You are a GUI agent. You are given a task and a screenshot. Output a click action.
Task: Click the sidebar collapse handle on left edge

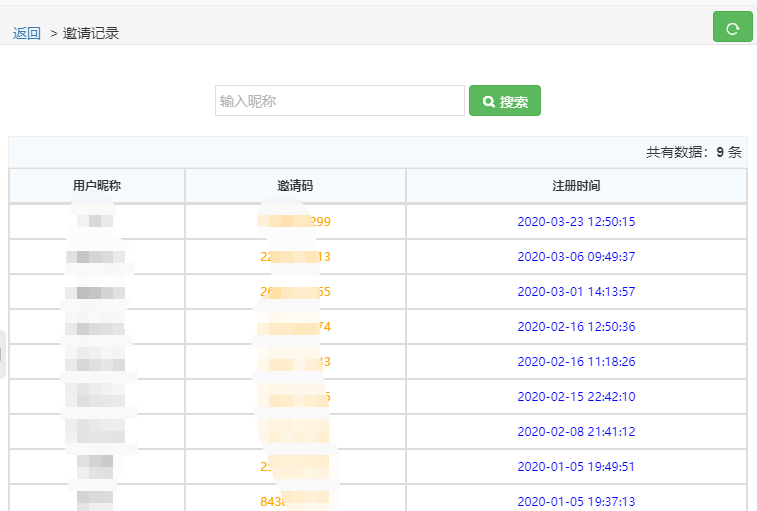click(x=3, y=355)
